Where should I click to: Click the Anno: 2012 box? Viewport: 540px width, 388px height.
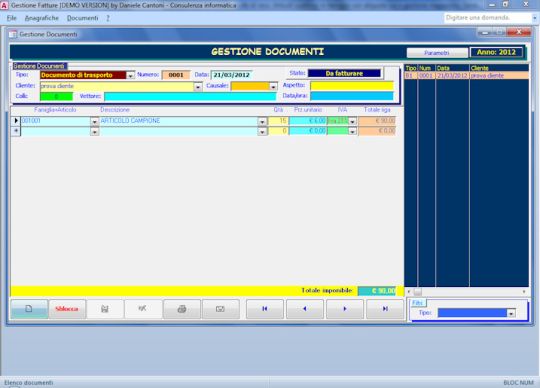click(x=496, y=52)
